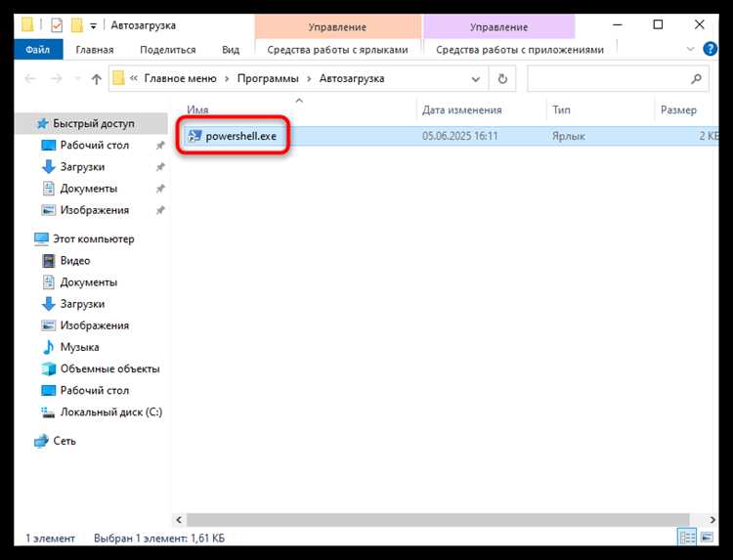
Task: Sort by the Имя column header
Action: point(197,109)
